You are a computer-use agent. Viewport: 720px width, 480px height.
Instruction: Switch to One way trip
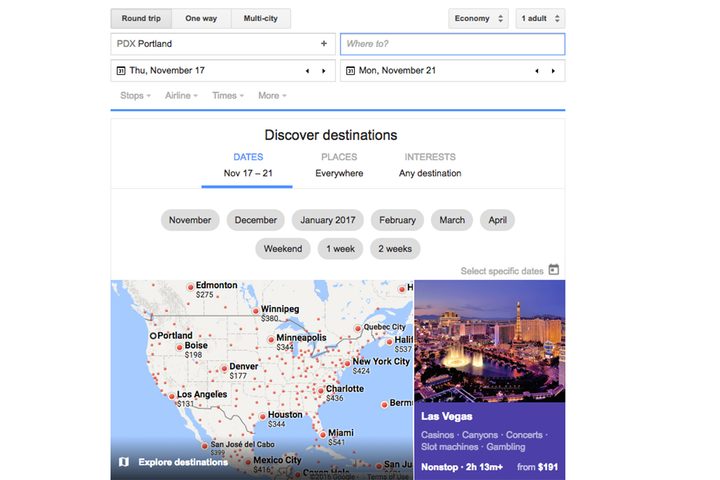coord(201,18)
